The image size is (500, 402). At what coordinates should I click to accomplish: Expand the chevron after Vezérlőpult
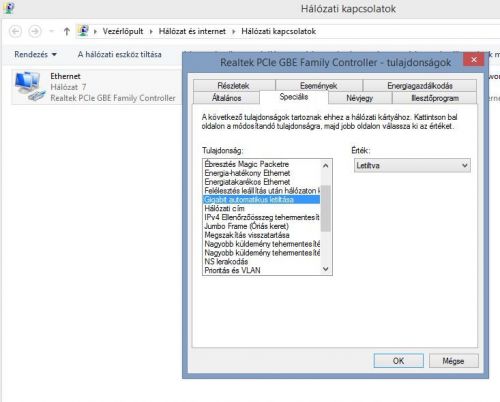[x=151, y=31]
